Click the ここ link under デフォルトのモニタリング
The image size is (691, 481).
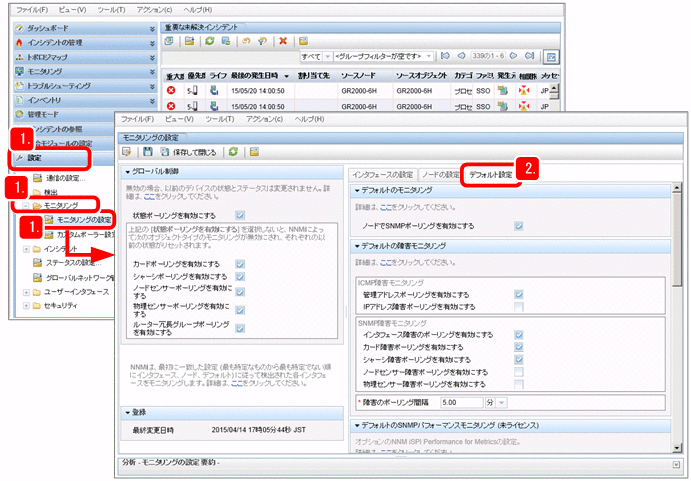point(386,207)
